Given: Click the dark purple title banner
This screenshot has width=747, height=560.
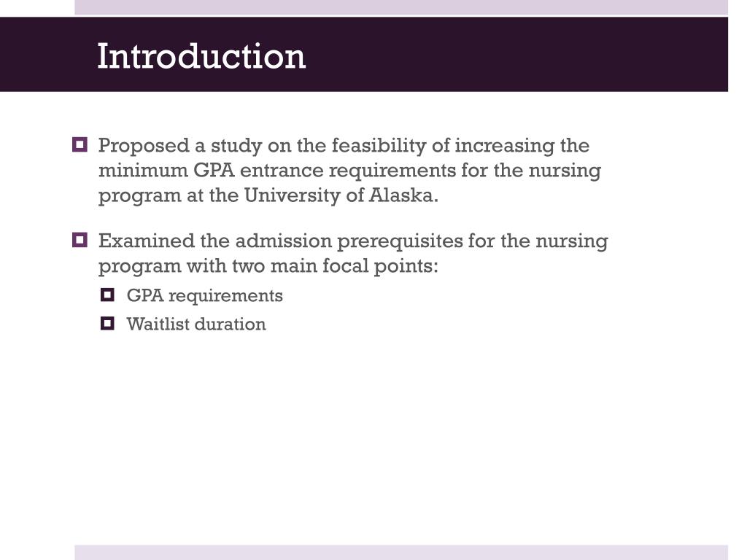Looking at the screenshot, I should tap(364, 54).
